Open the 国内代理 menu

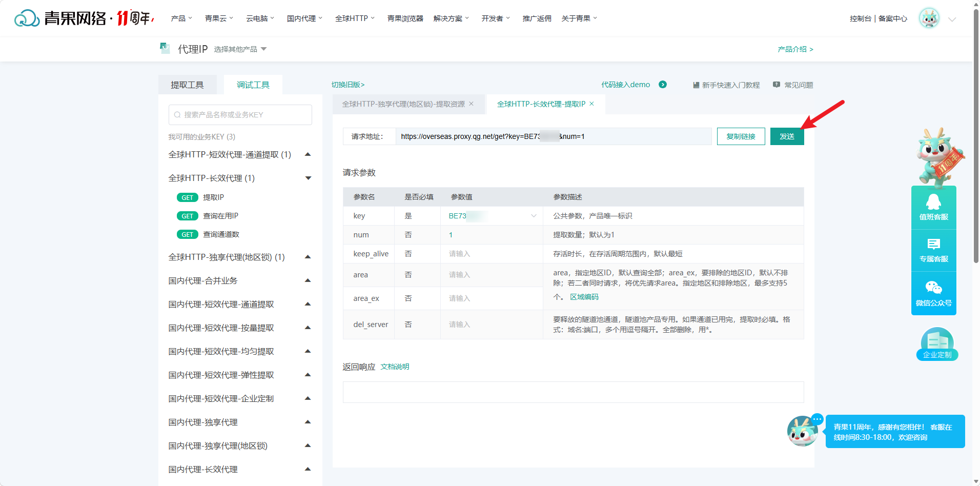click(304, 18)
